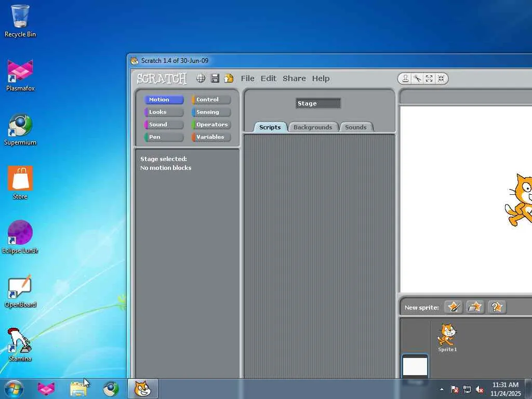Select the Eclipse Lun3r desktop shortcut

click(x=20, y=237)
